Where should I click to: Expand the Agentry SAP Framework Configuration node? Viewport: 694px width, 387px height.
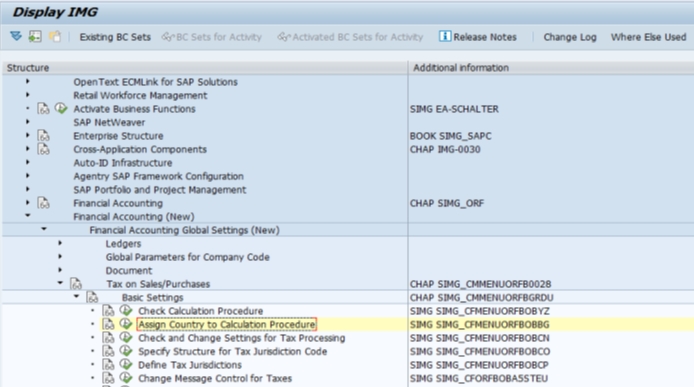pyautogui.click(x=27, y=176)
